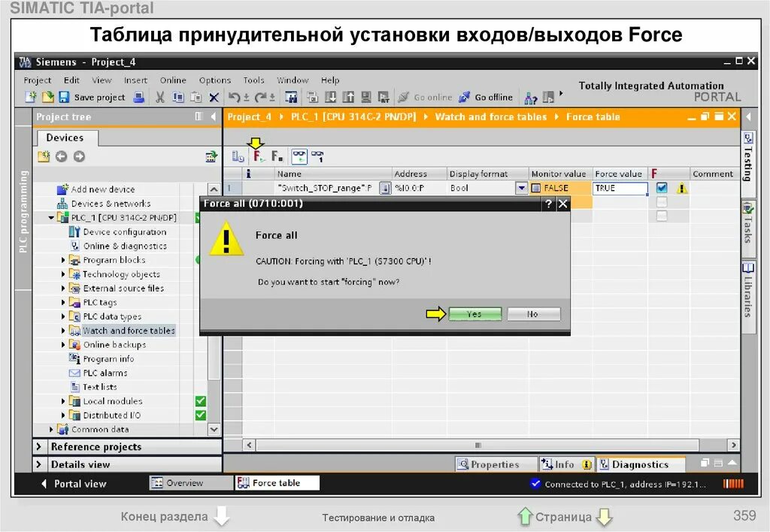
Task: Collapse the Project tree panel arrow
Action: click(x=213, y=116)
